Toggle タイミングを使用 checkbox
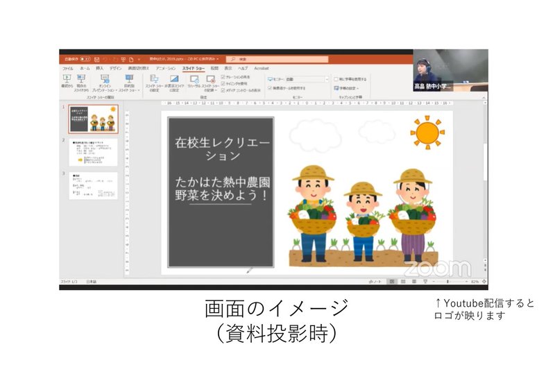555x392 pixels. click(x=223, y=83)
